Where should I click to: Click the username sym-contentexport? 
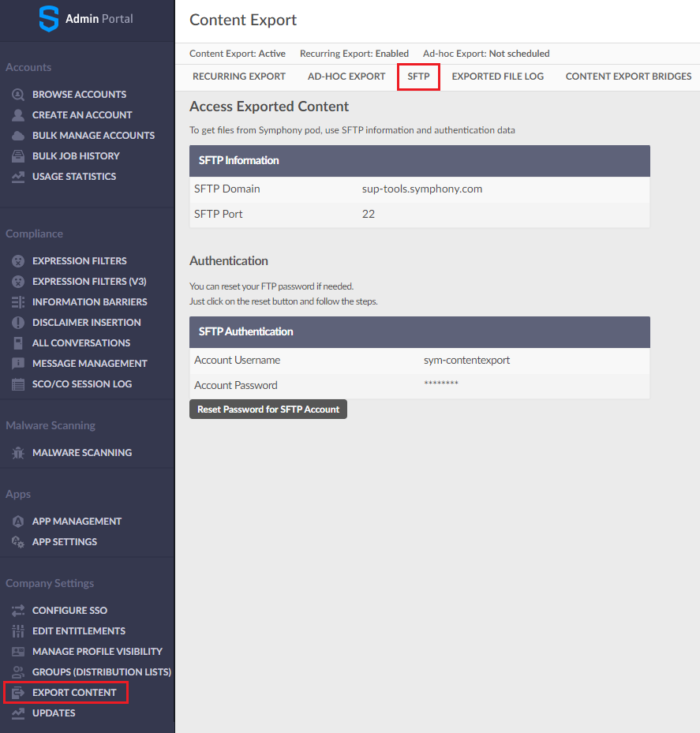tap(466, 361)
